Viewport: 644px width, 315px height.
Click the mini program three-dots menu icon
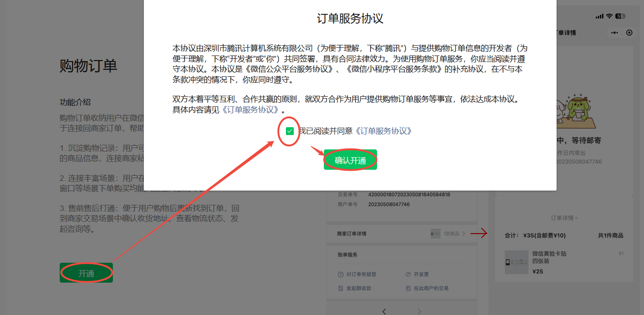(614, 33)
